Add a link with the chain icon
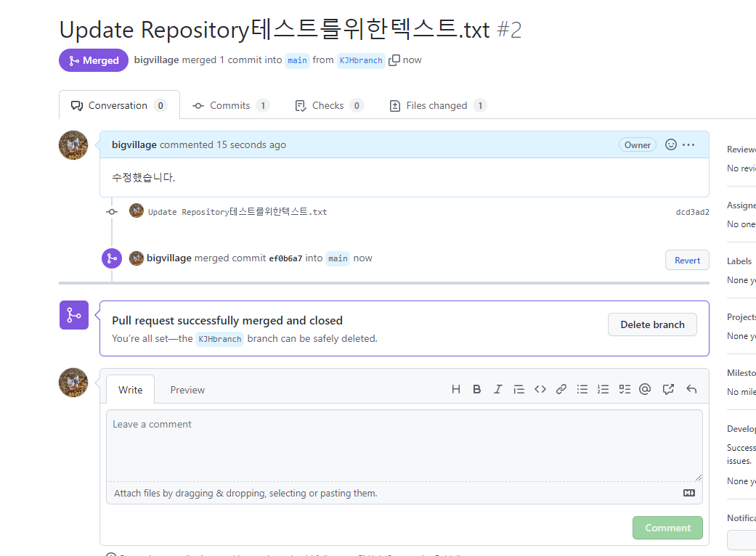 (561, 389)
